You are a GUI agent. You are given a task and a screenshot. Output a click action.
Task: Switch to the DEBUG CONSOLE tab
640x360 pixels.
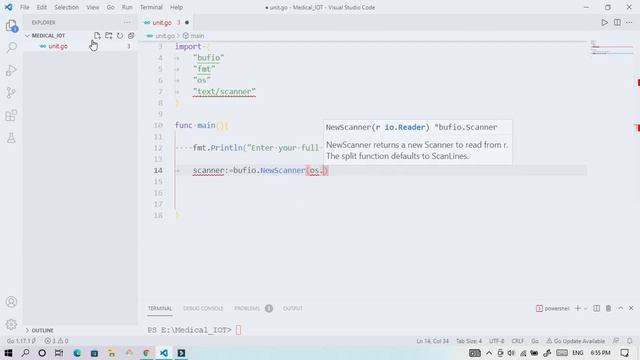coord(203,308)
